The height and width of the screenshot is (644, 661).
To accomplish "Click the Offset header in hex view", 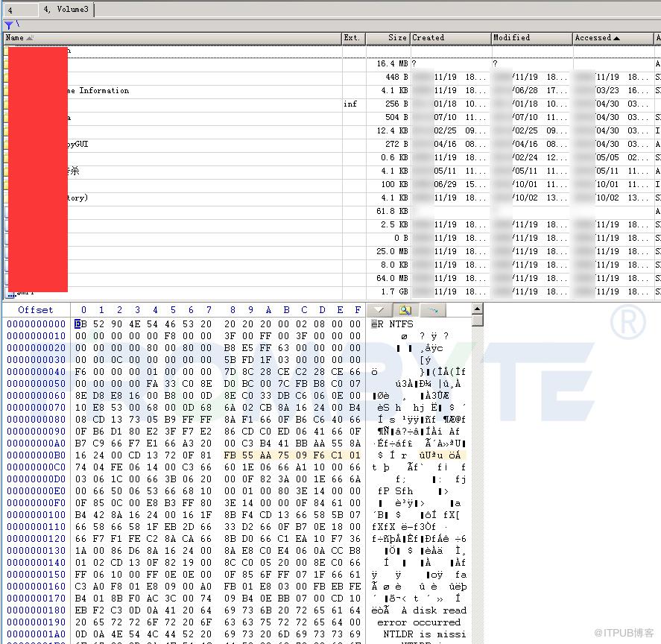I will [x=36, y=310].
